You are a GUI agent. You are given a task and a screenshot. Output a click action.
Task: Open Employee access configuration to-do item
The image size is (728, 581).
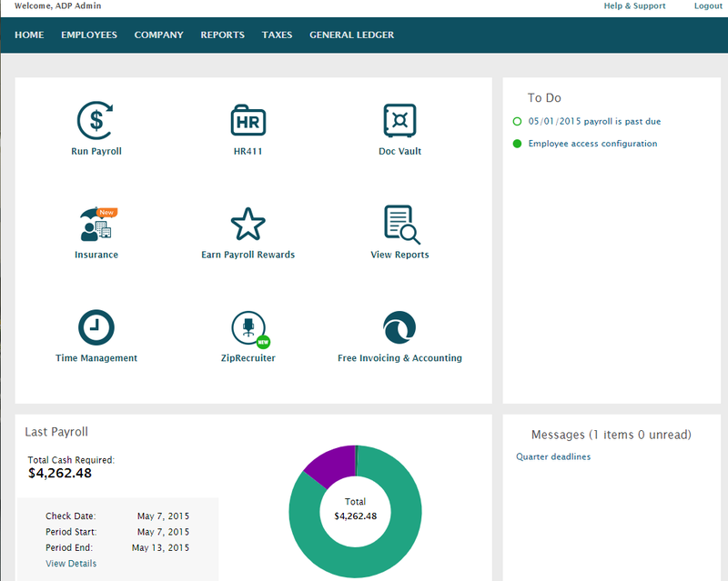click(593, 144)
